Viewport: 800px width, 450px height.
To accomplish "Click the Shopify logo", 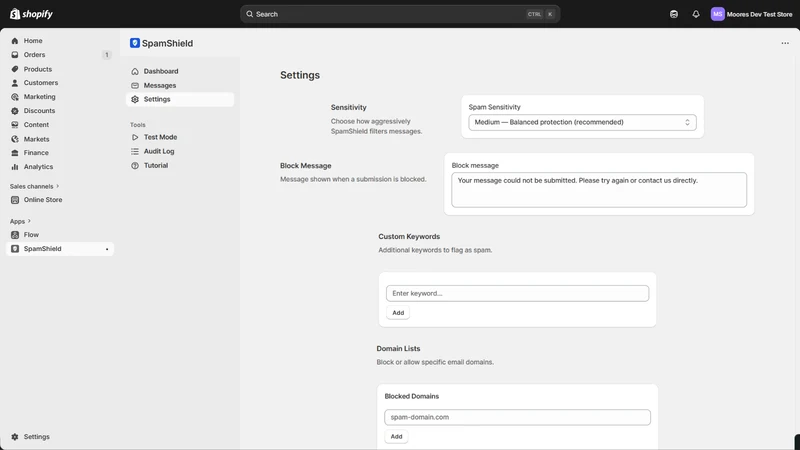I will [31, 14].
